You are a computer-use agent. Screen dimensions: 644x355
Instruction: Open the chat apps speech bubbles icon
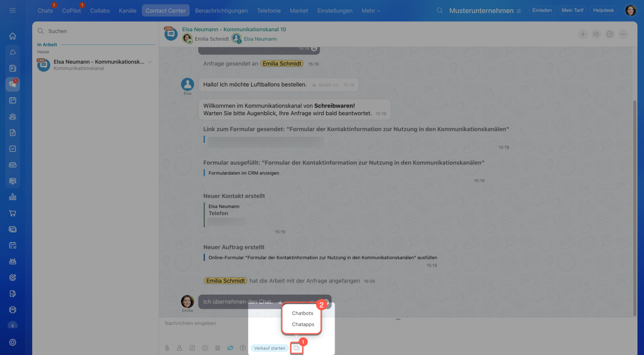(297, 348)
